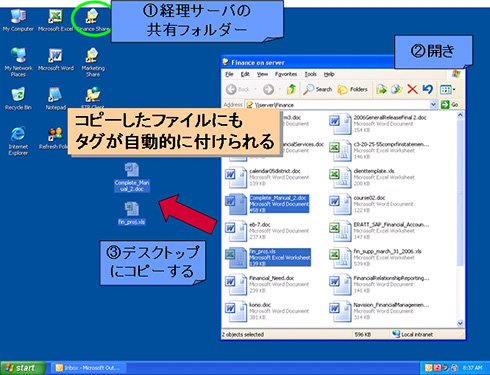
Task: Open the Favorites menu
Action: (286, 74)
